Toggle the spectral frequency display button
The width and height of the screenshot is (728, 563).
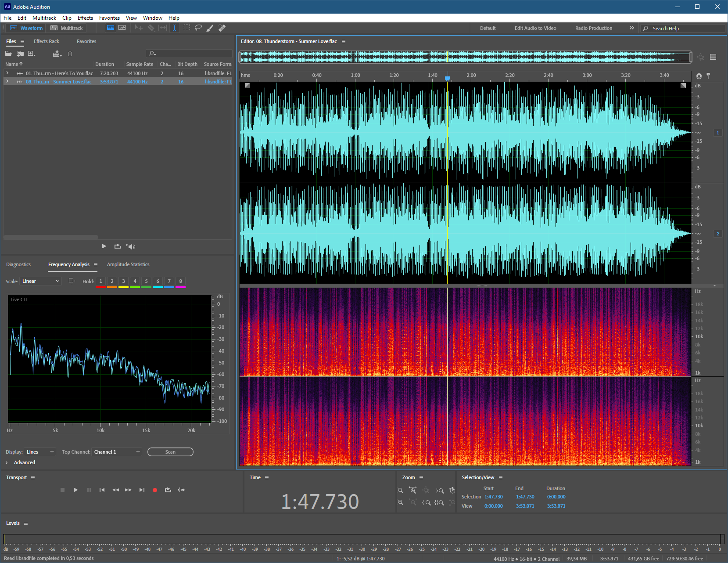(x=111, y=28)
